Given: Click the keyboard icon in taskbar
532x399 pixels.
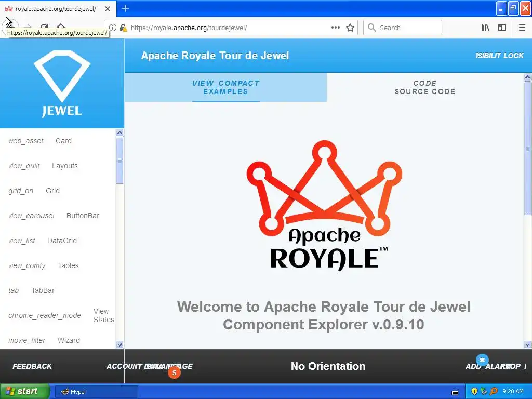Looking at the screenshot, I should pyautogui.click(x=455, y=392).
